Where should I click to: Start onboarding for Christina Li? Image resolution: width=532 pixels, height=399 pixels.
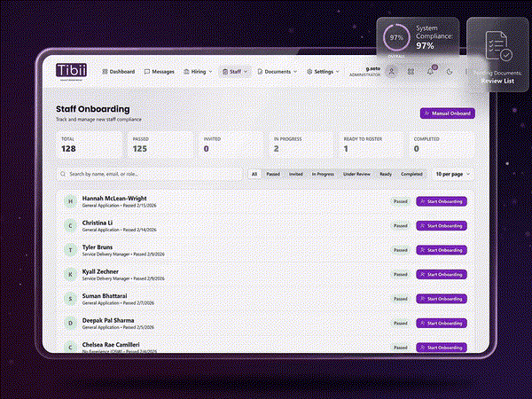pos(442,225)
